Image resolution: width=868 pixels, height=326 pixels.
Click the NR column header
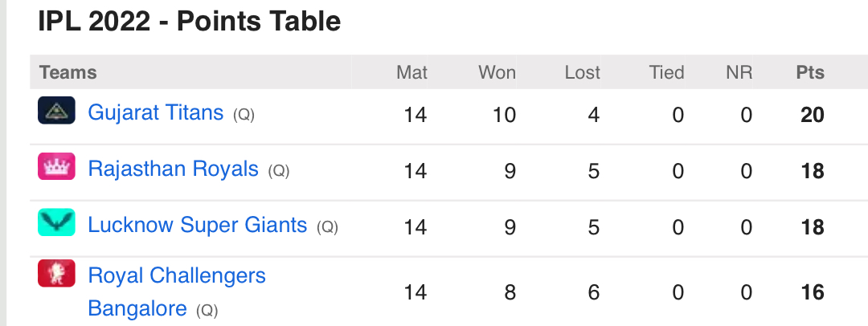pyautogui.click(x=739, y=72)
